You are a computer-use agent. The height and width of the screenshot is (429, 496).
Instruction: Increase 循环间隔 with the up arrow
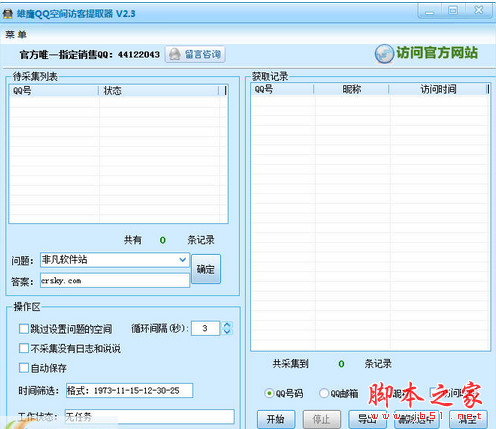click(x=227, y=325)
